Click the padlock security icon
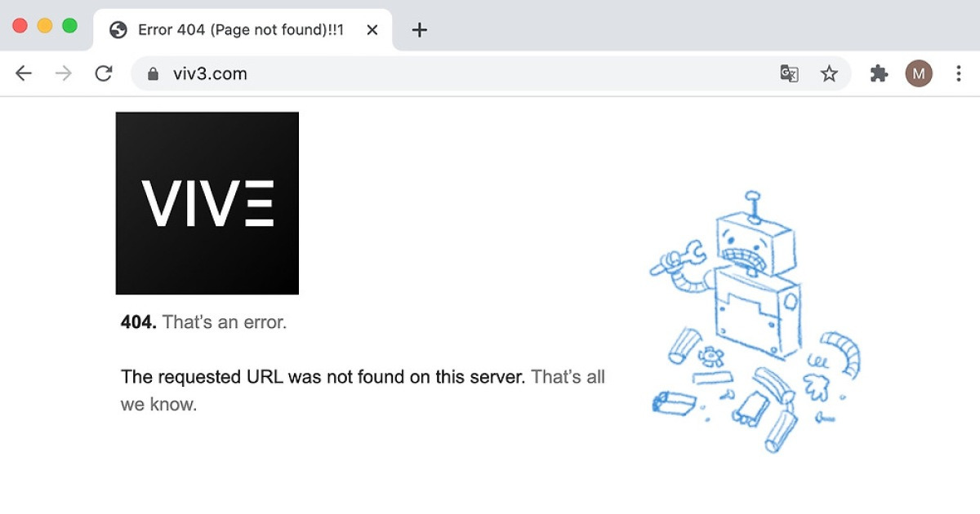Image resolution: width=980 pixels, height=514 pixels. [x=152, y=73]
